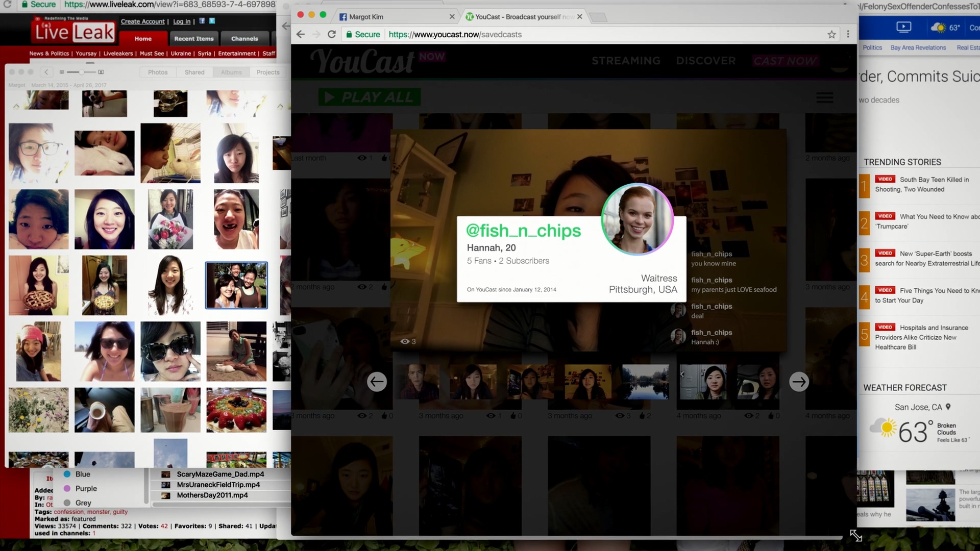
Task: Open the DISCOVER section in YouCast
Action: pyautogui.click(x=706, y=61)
